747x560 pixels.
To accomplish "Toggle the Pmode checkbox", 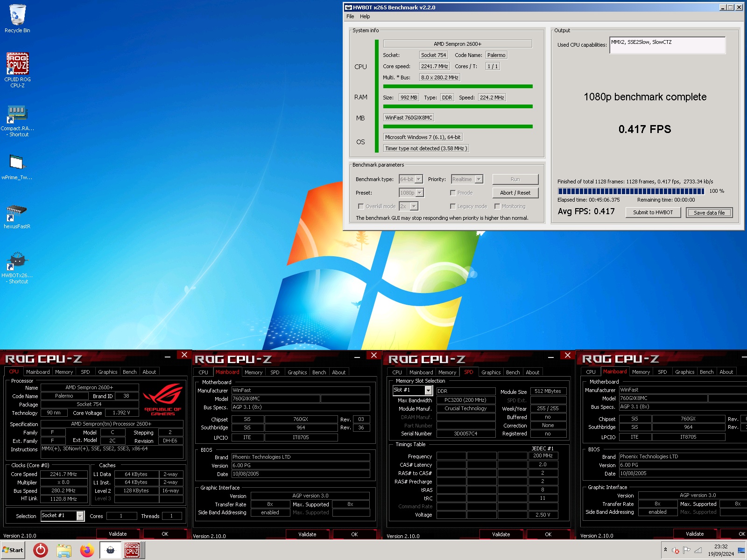I will point(453,193).
